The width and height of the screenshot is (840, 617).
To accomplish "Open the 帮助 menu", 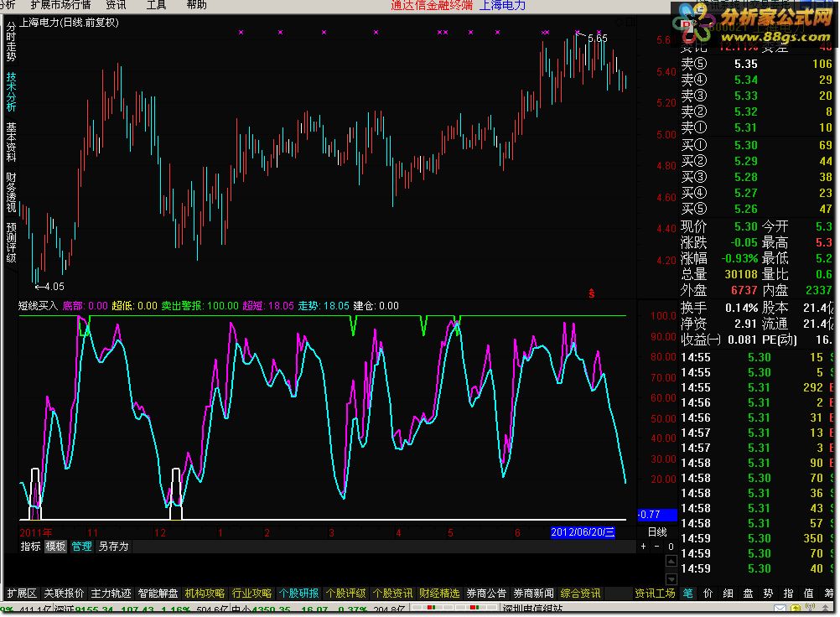I will 197,5.
